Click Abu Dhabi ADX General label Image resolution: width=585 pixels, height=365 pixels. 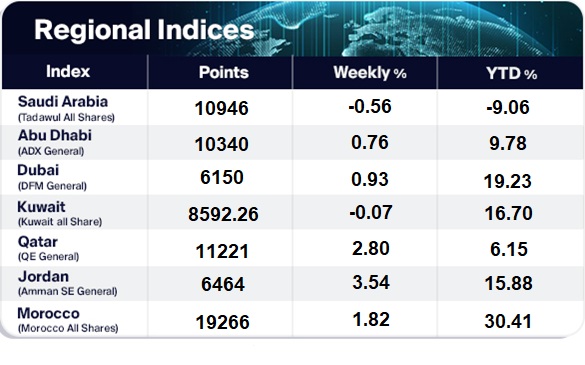(54, 142)
